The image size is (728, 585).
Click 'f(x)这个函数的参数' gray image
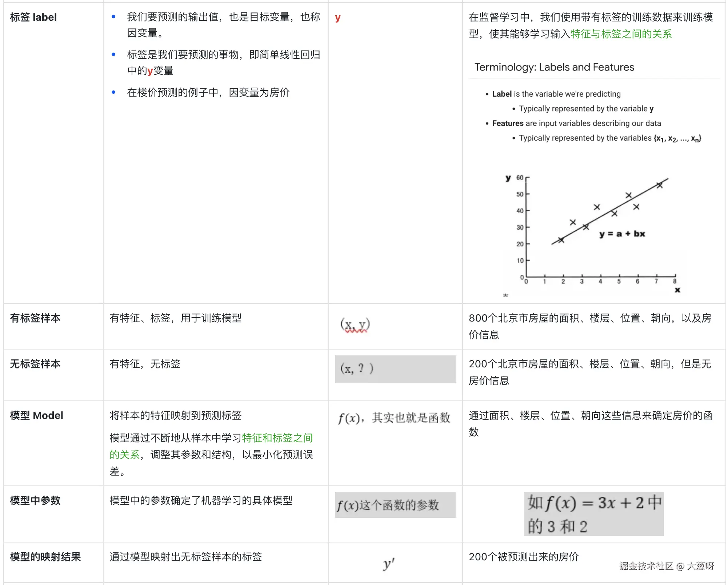tap(395, 505)
